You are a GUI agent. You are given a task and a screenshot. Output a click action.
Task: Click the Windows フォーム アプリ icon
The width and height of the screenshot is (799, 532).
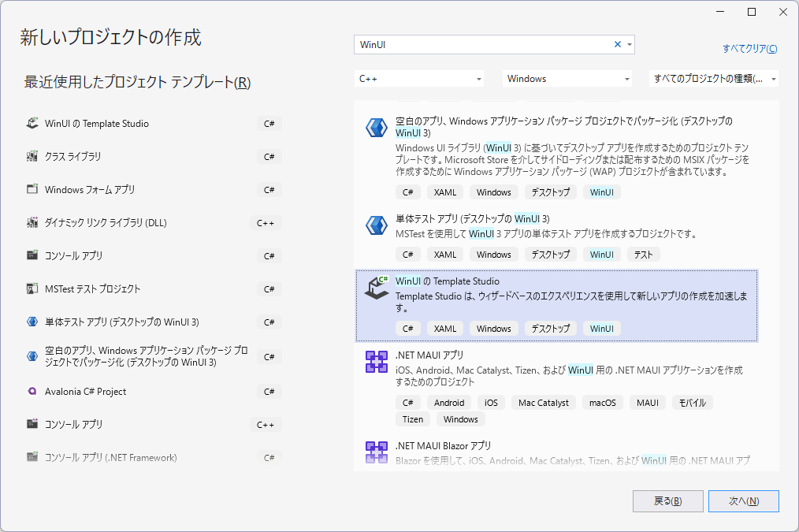pos(32,190)
